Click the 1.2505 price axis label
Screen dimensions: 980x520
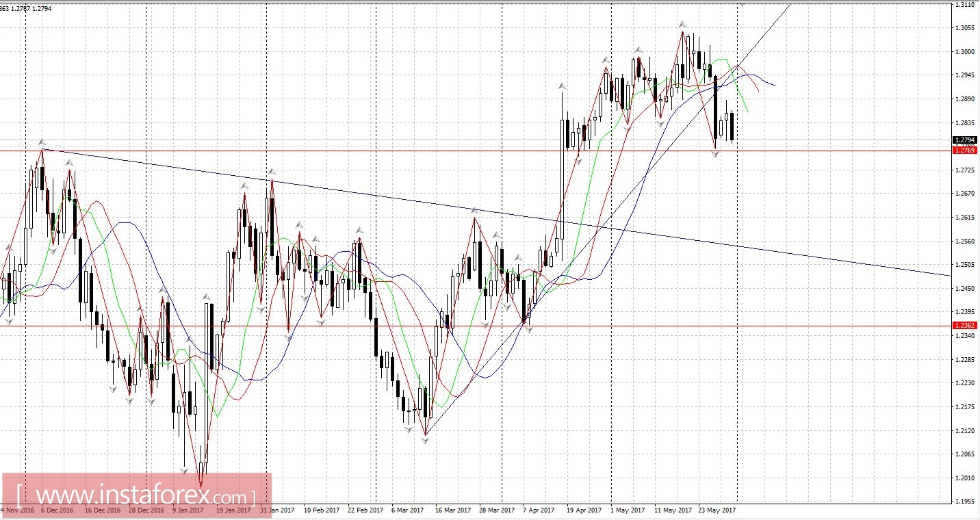(965, 265)
